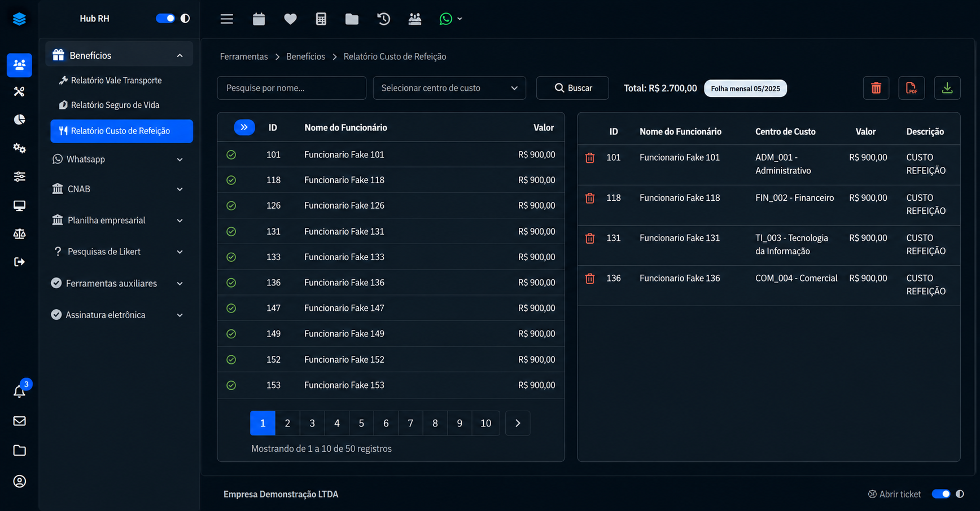Open the WhatsApp dropdown arrow in toolbar

[460, 19]
